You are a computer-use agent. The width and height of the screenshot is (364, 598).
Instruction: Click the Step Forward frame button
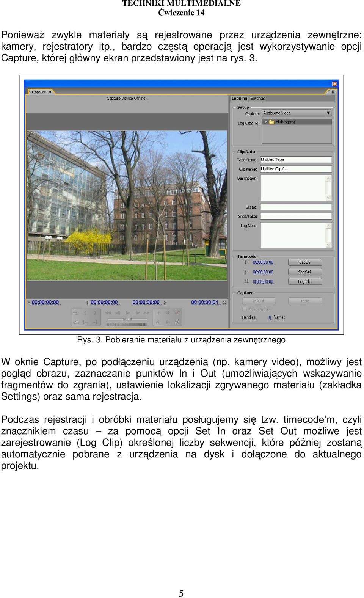[137, 313]
